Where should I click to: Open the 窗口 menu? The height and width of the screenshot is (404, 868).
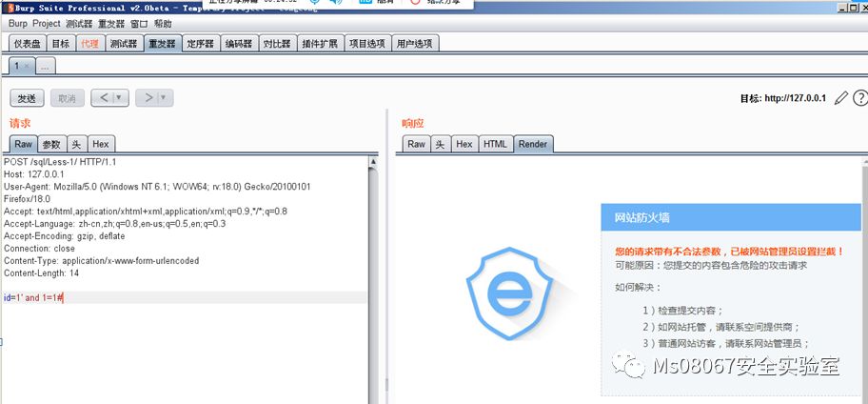point(140,24)
